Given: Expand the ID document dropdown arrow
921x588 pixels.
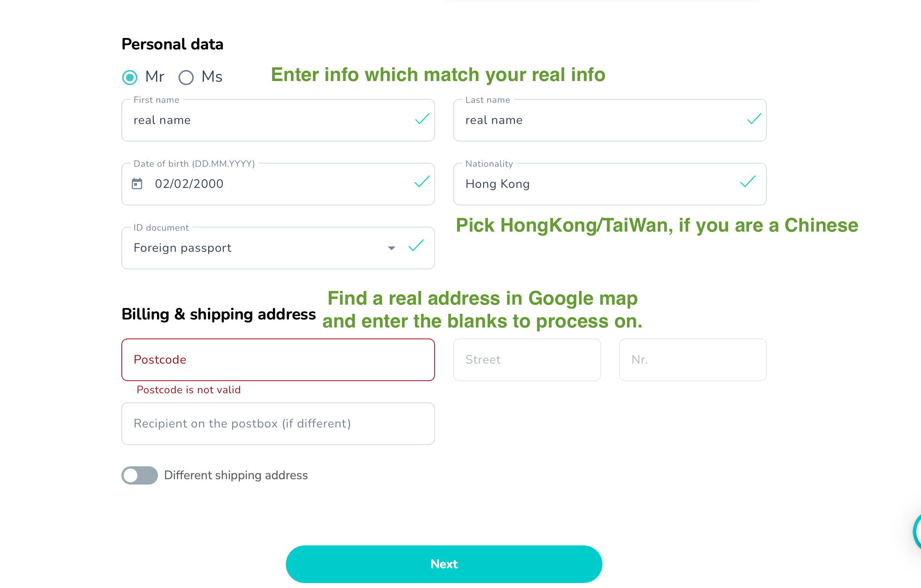Looking at the screenshot, I should click(391, 248).
